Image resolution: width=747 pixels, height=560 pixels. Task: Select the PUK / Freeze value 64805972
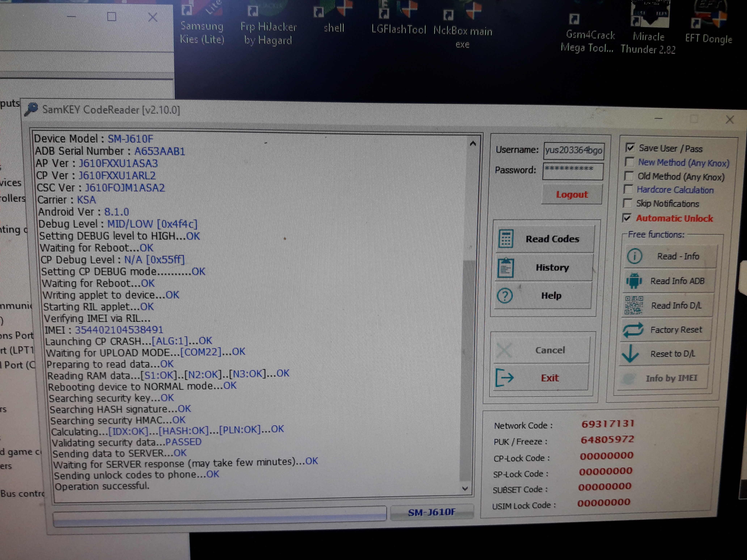click(607, 440)
